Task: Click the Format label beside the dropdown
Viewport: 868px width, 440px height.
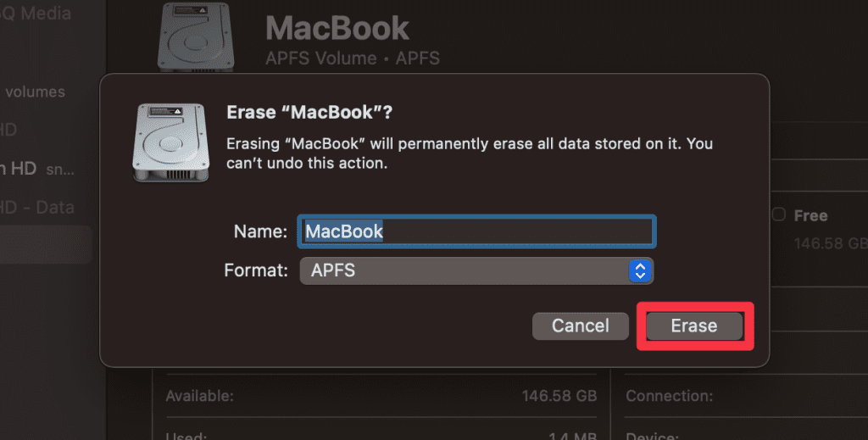Action: tap(256, 271)
